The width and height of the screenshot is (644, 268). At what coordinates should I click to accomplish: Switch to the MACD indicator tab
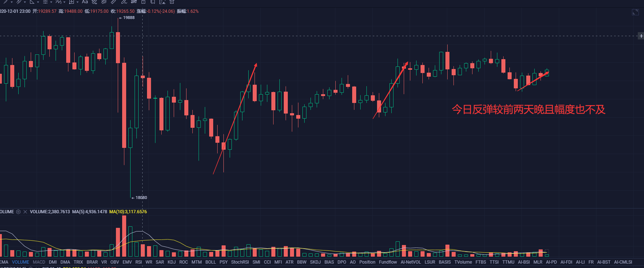[39, 262]
